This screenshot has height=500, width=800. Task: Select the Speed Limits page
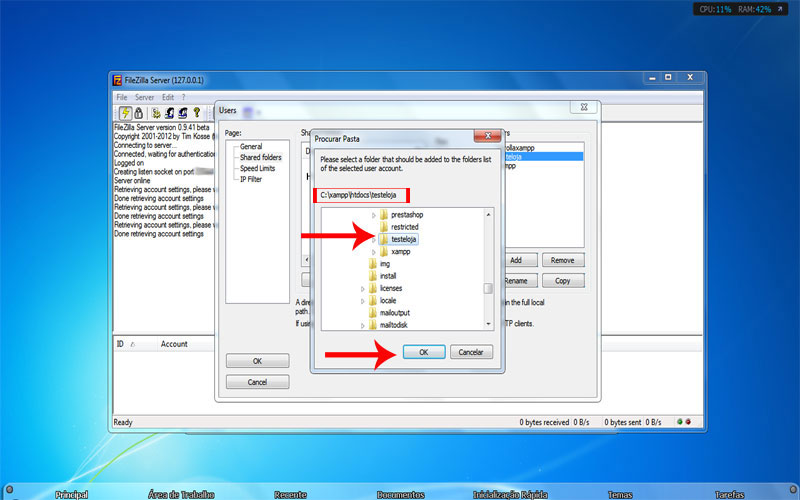[x=258, y=168]
